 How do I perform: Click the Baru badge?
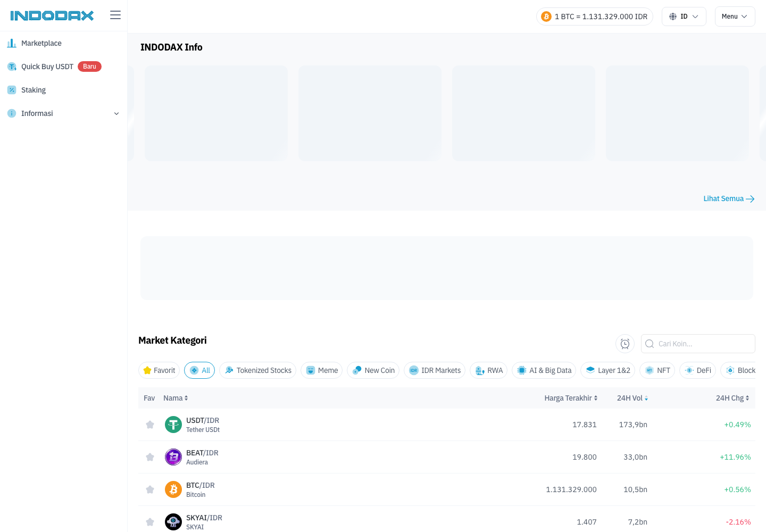point(89,66)
